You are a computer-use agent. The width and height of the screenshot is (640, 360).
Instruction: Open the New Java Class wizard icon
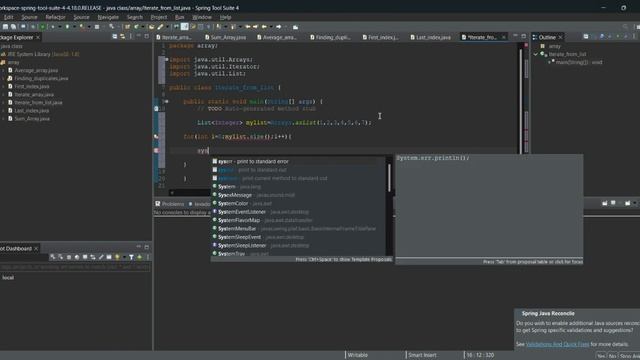[x=136, y=27]
